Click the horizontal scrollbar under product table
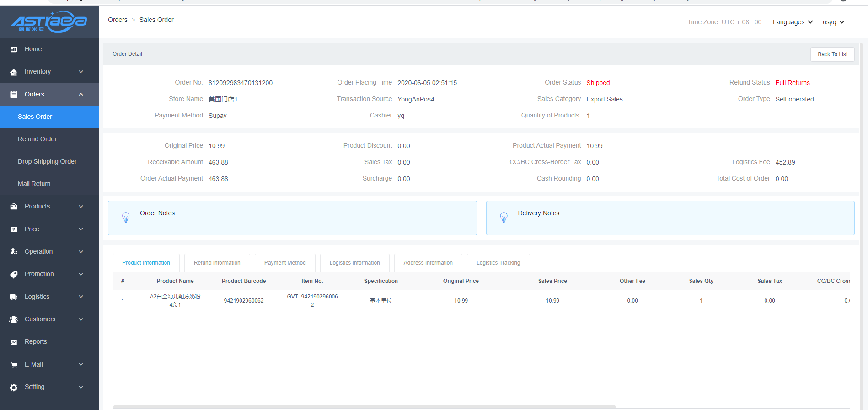 coord(364,406)
